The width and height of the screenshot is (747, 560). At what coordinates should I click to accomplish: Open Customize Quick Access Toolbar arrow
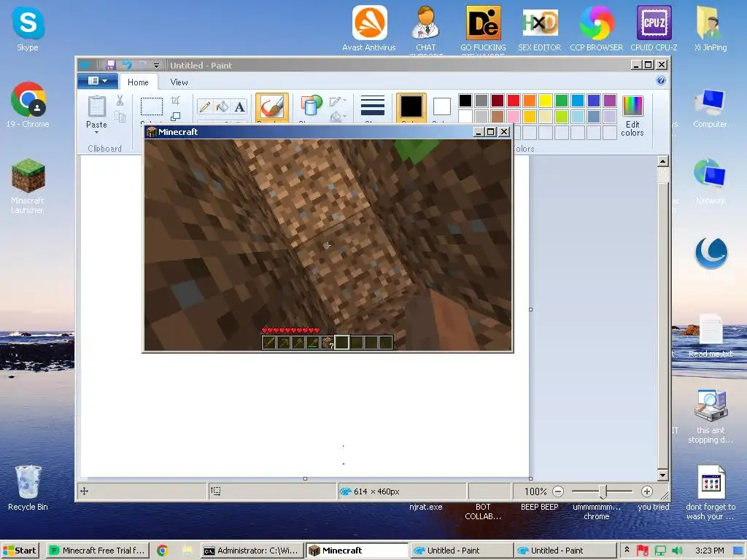[156, 65]
